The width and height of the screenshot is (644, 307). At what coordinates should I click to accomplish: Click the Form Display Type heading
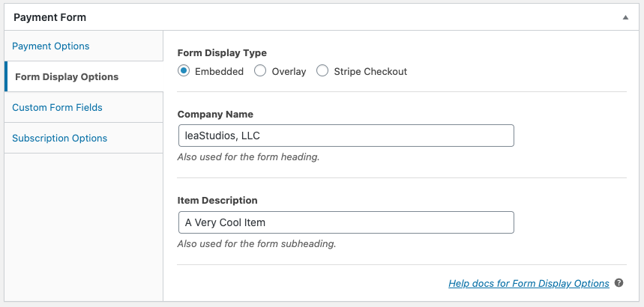tap(222, 53)
